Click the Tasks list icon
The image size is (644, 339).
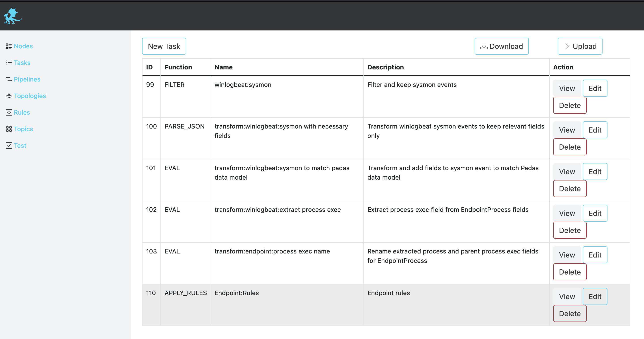(x=9, y=63)
